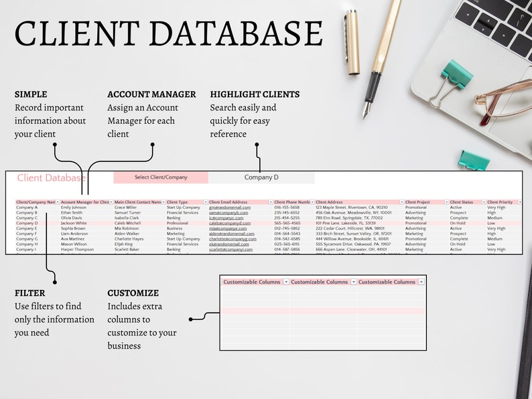Screen dimensions: 532x399
Task: Select contact name Grace Miller cell
Action: tap(125, 208)
